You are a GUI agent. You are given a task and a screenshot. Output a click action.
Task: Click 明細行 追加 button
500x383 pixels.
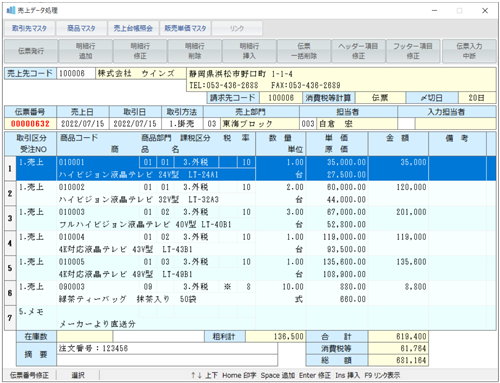[86, 51]
